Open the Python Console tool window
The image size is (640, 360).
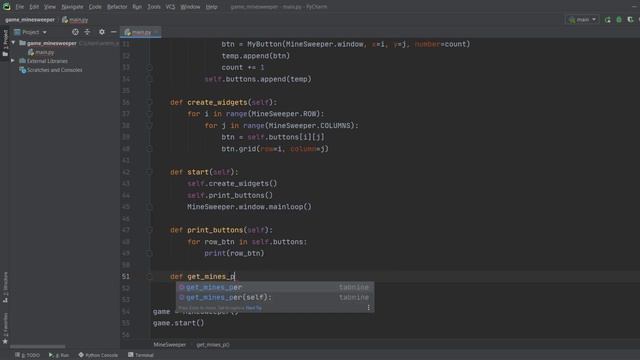click(98, 355)
